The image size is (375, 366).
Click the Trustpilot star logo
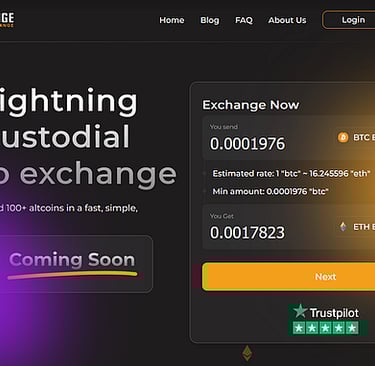pos(300,311)
